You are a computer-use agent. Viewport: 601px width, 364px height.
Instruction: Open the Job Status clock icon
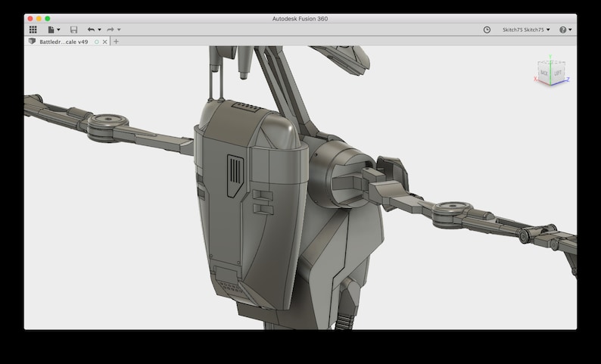tap(487, 30)
